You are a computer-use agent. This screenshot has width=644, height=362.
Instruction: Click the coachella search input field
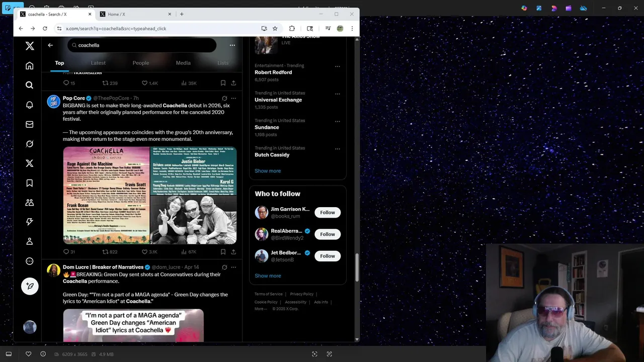coord(142,45)
